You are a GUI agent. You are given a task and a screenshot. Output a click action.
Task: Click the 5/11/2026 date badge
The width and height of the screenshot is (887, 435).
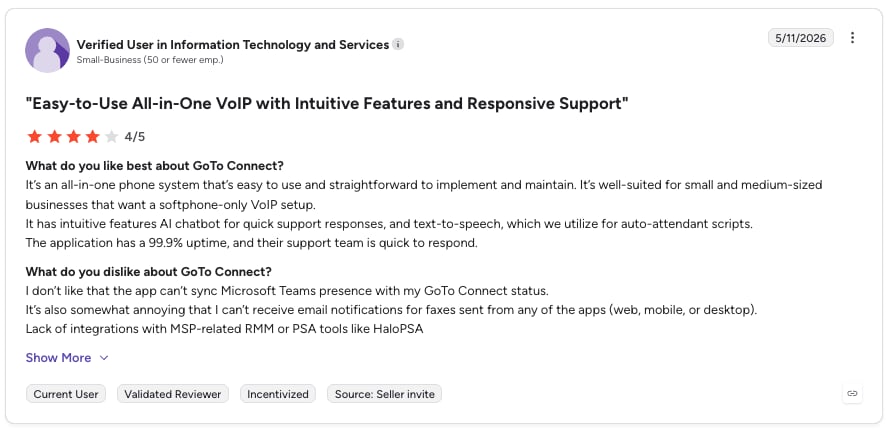800,38
